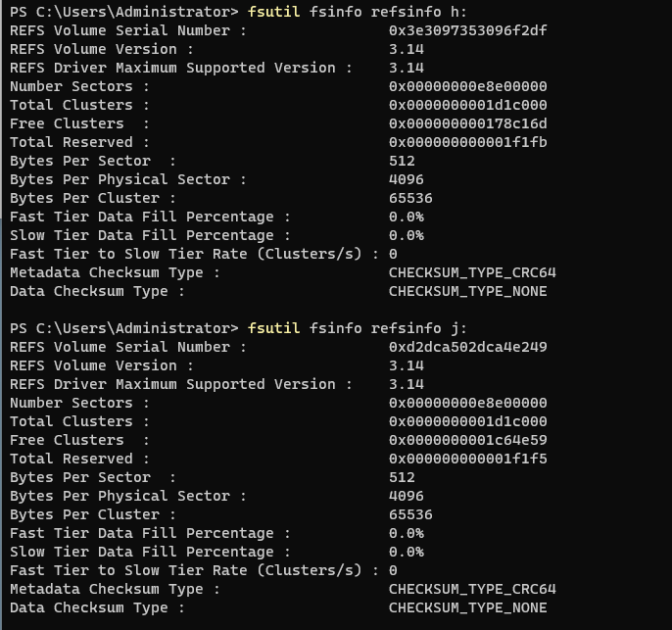Click second 'Metadata Checksum Type' label

114,589
